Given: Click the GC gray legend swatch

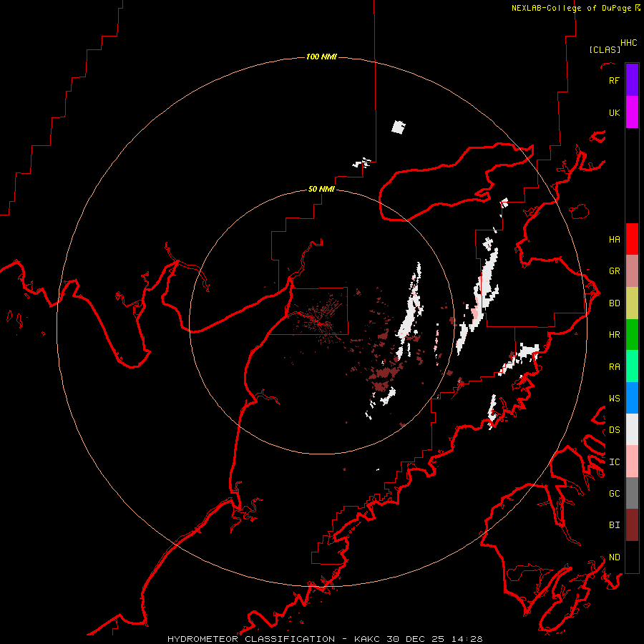Looking at the screenshot, I should tap(632, 493).
